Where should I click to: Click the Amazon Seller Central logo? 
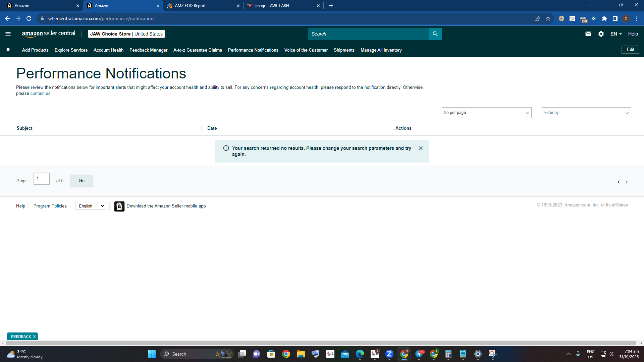[x=49, y=34]
